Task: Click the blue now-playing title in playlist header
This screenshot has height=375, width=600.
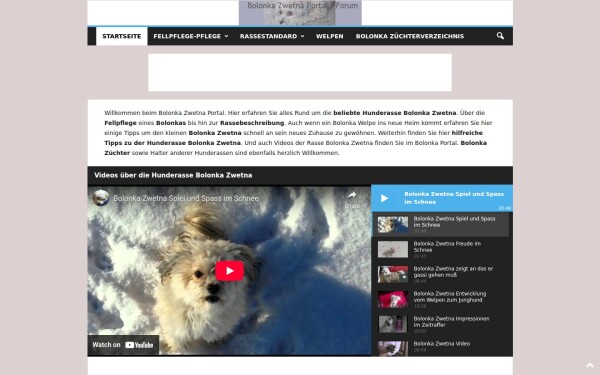Action: coord(454,198)
